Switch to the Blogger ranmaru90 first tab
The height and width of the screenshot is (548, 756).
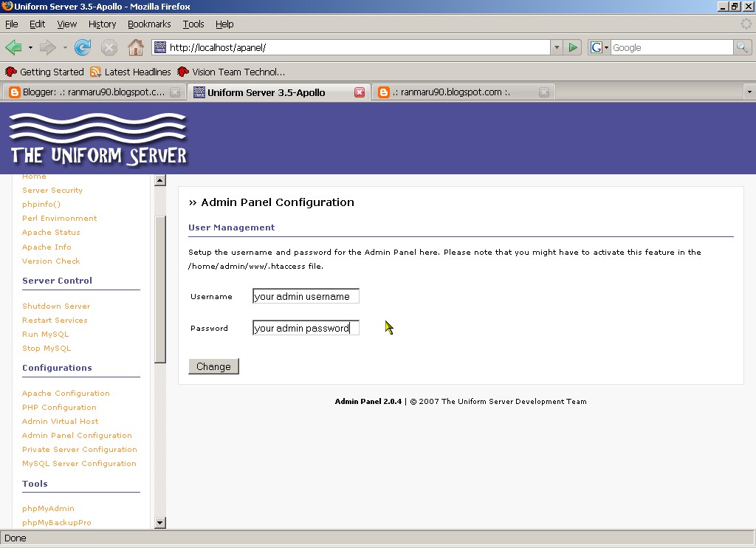click(x=94, y=92)
